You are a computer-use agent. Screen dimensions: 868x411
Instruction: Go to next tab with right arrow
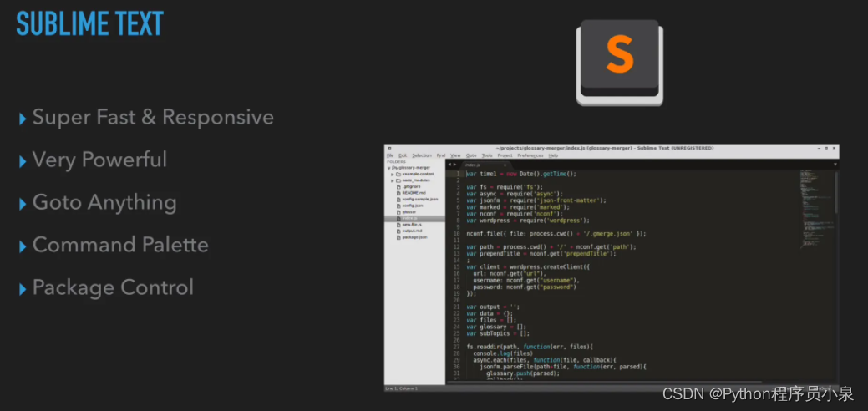pyautogui.click(x=455, y=165)
